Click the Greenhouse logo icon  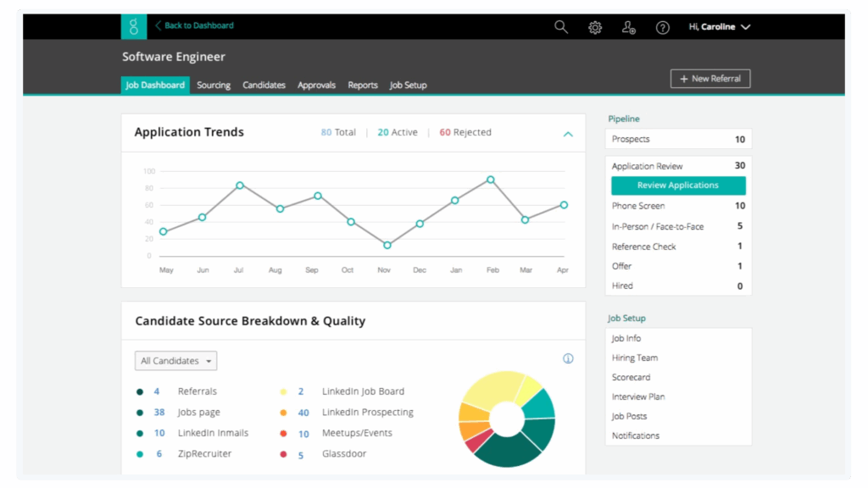coord(133,26)
